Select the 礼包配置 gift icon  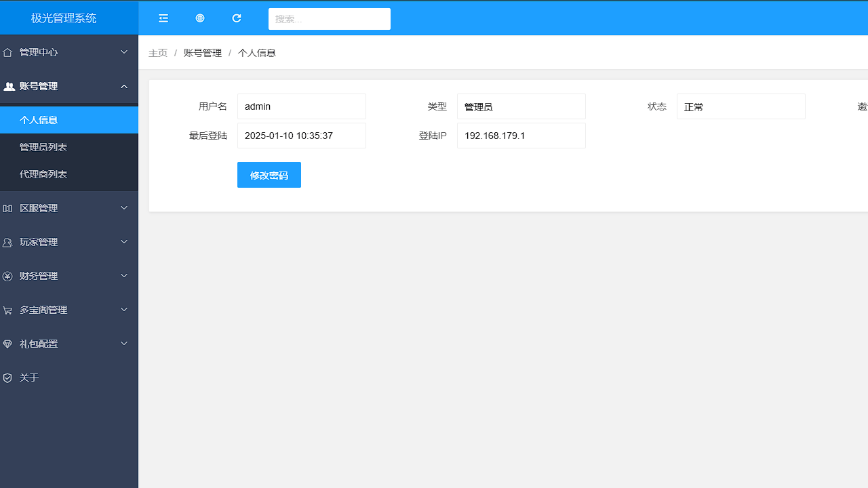point(7,343)
